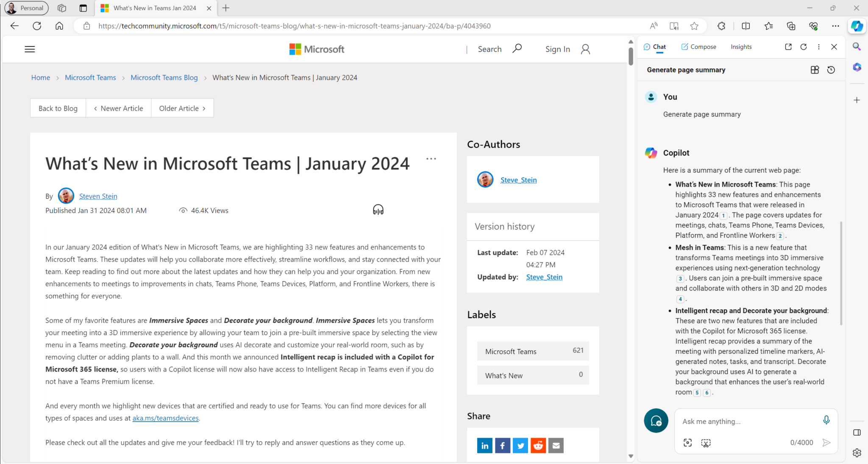The image size is (868, 464).
Task: Expand the Personal browser profile menu
Action: click(26, 8)
